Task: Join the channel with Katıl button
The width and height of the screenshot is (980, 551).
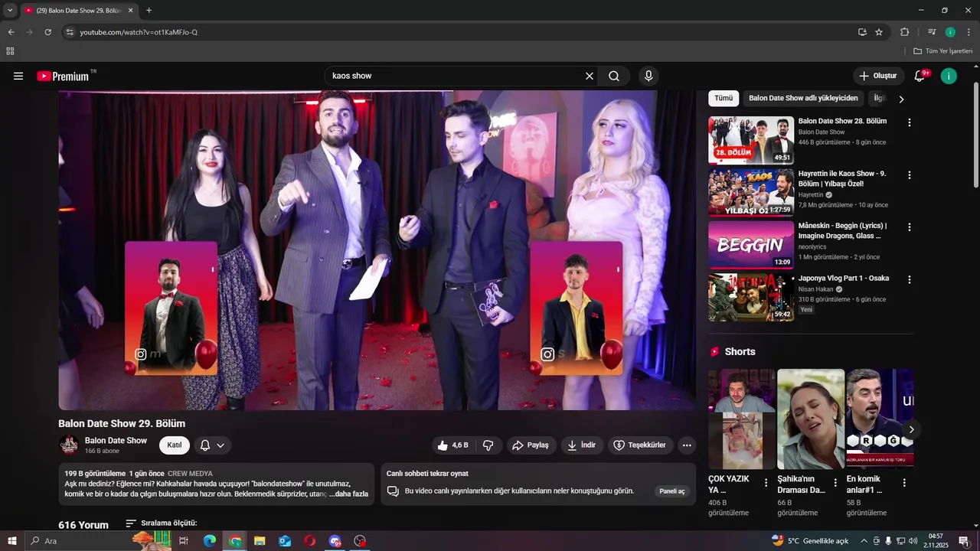Action: click(x=175, y=445)
